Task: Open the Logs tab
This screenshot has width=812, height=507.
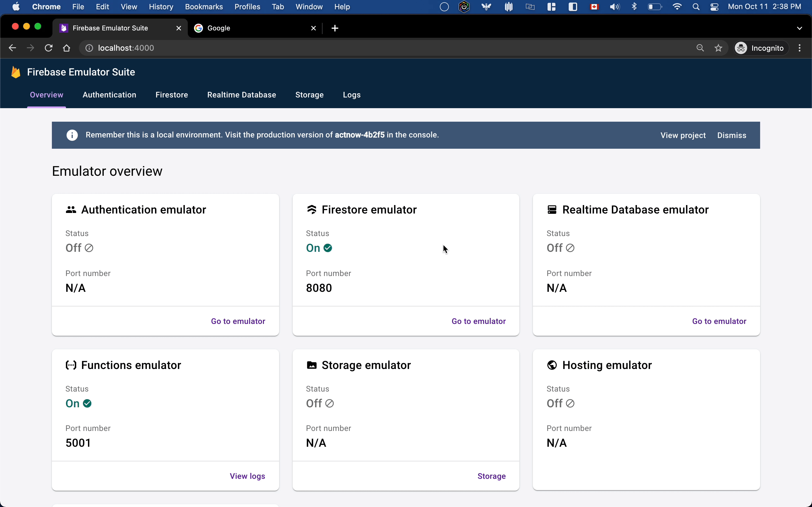Action: point(351,95)
